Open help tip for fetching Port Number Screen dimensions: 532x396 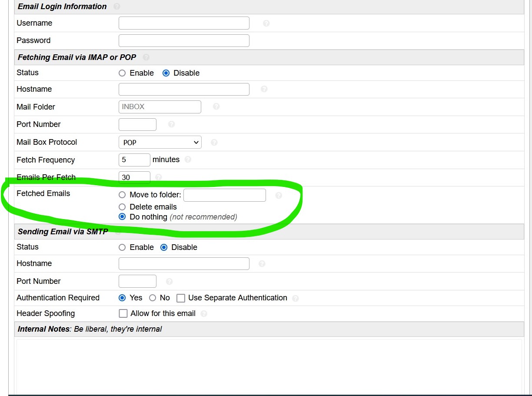coord(171,124)
